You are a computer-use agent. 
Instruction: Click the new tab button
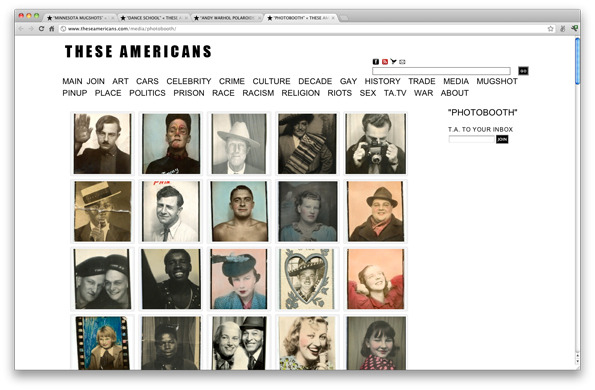(x=343, y=18)
